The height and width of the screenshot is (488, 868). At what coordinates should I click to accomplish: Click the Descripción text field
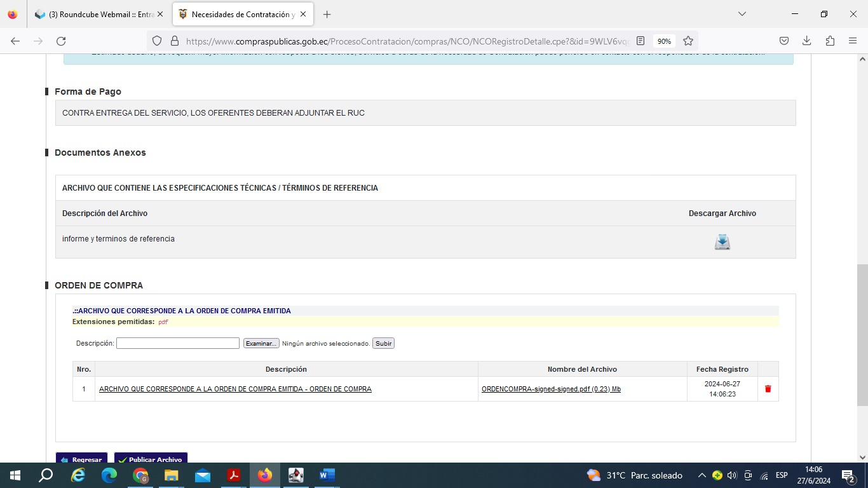(178, 343)
